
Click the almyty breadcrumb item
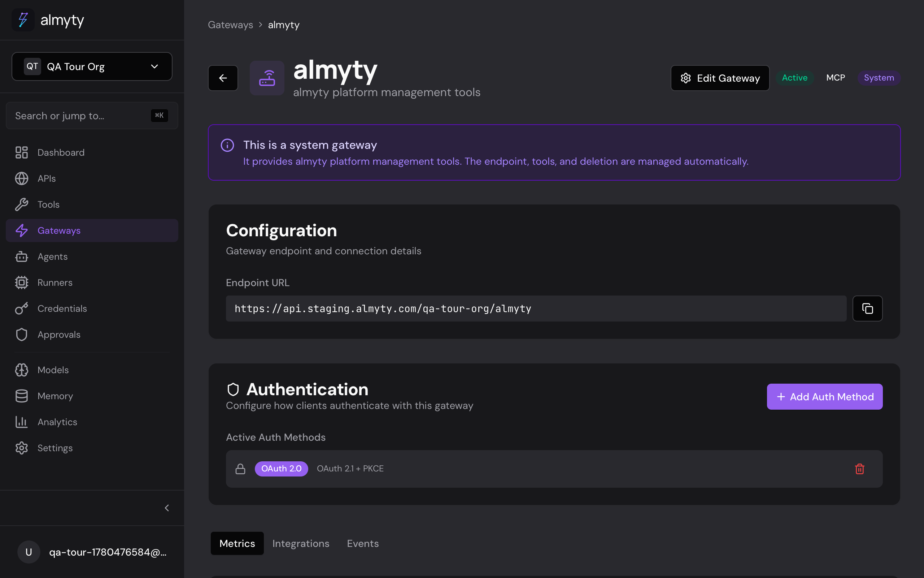point(284,25)
